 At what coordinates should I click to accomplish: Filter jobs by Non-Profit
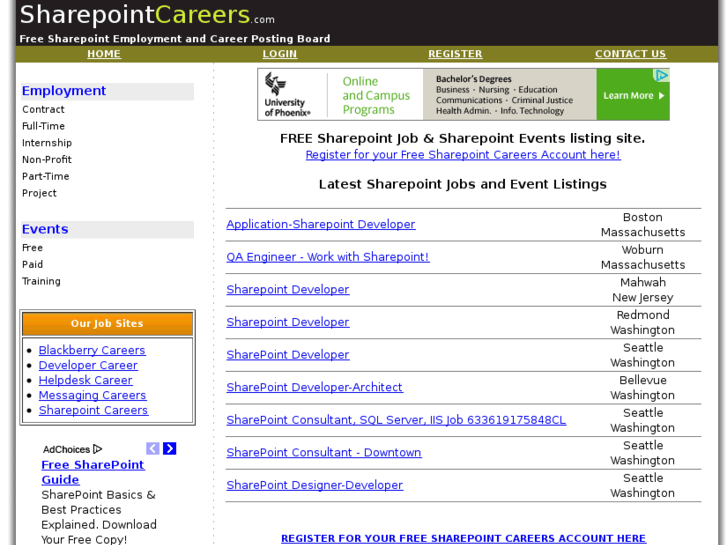(47, 160)
